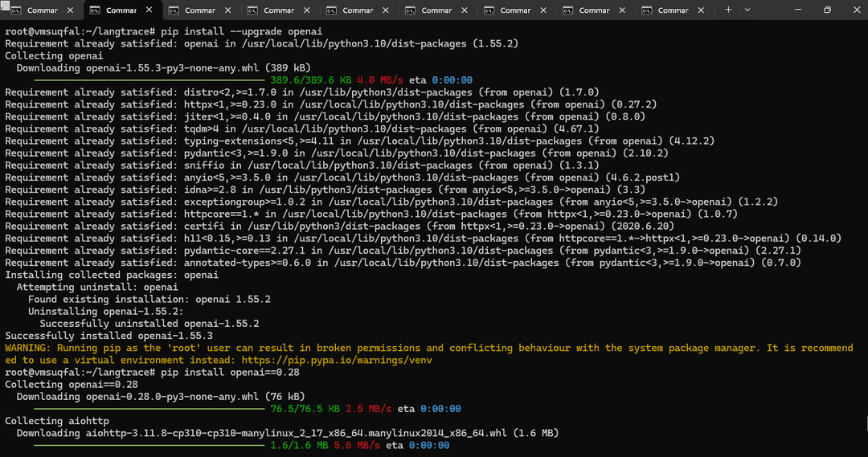Close the ninth Command Prompt tab
The width and height of the screenshot is (868, 457).
click(700, 10)
